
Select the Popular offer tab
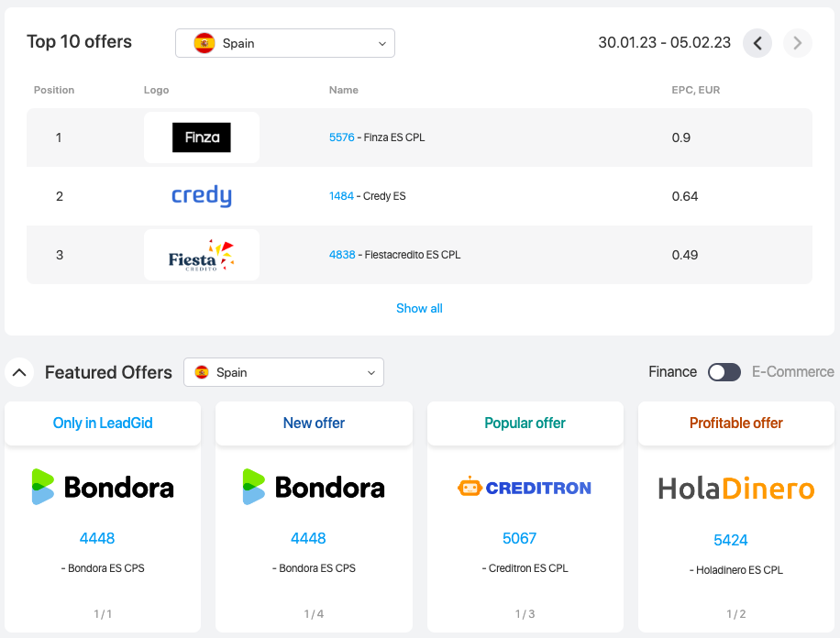pos(525,423)
